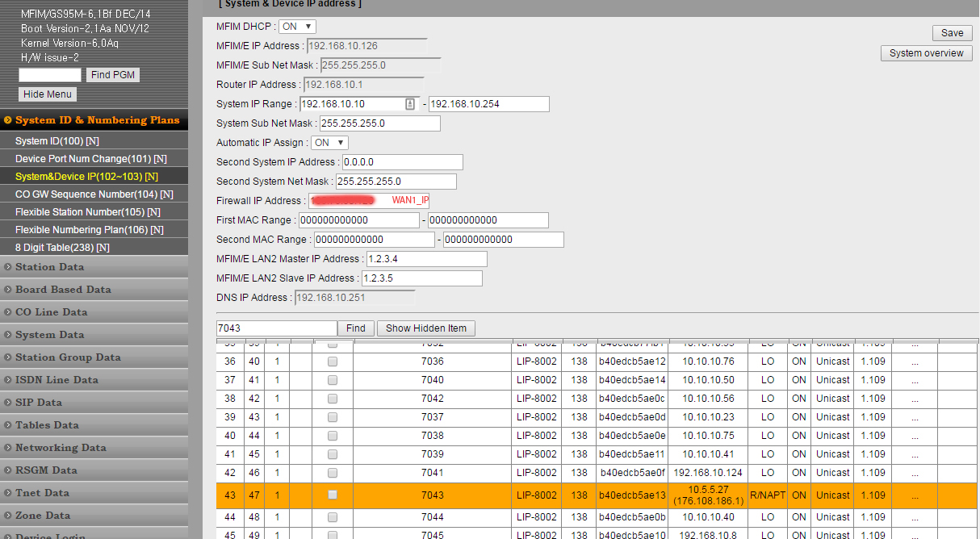Click Show Hidden Item button
Image resolution: width=980 pixels, height=539 pixels.
[x=425, y=328]
